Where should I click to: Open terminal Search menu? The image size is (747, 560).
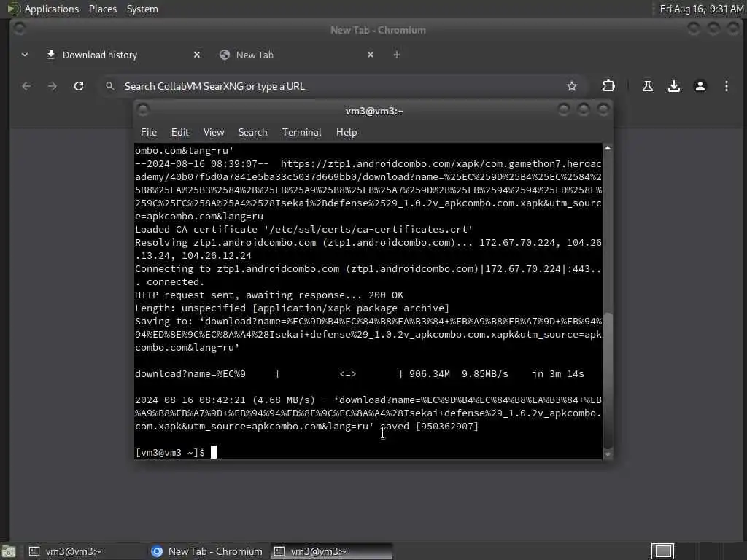[252, 133]
